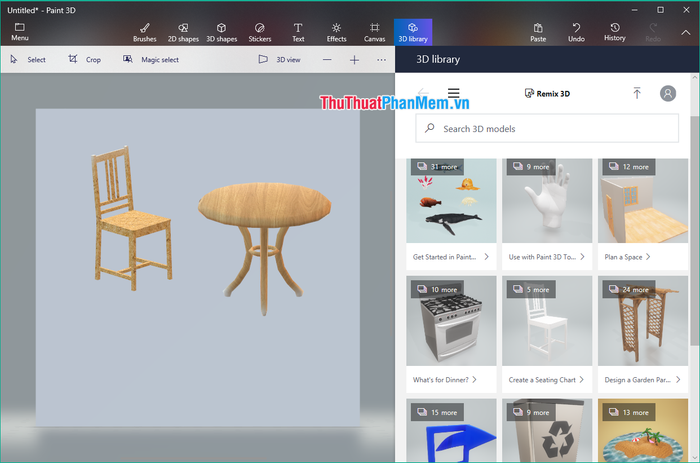Open the Remix 3D hamburger menu
Screen dimensions: 700x463
454,93
